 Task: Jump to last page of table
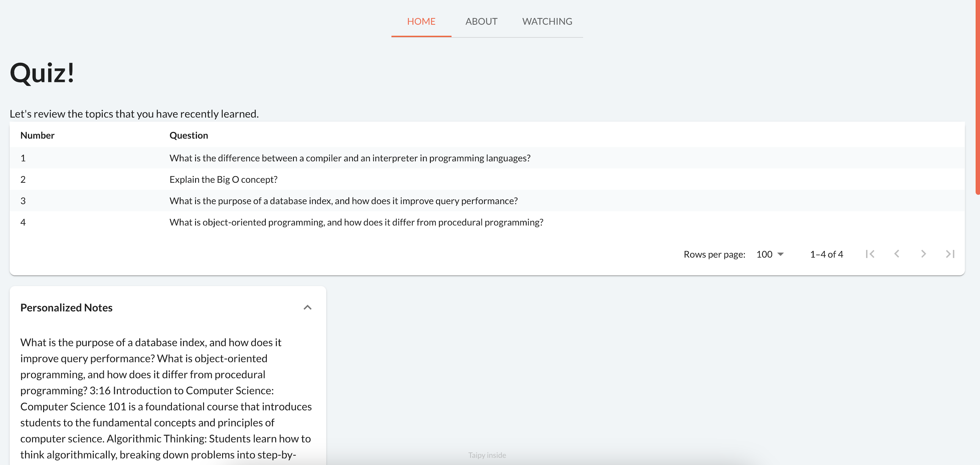(950, 254)
